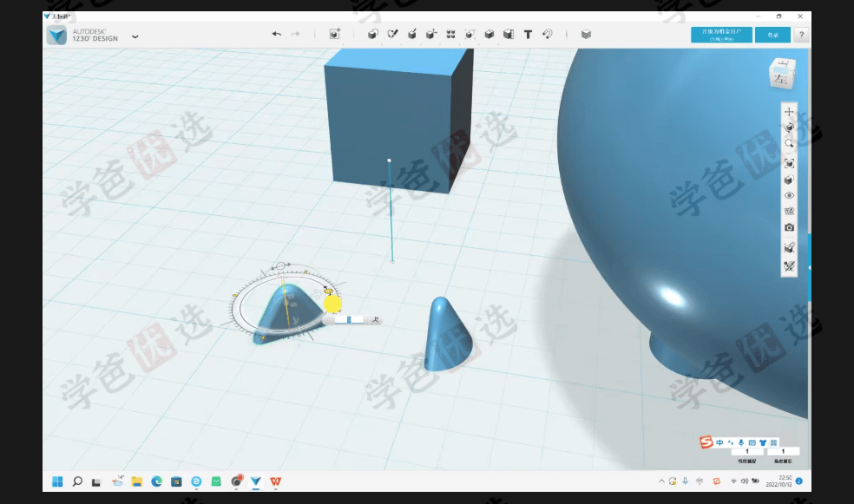Viewport: 854px width, 504px height.
Task: Open the Modify tool
Action: coord(431,35)
